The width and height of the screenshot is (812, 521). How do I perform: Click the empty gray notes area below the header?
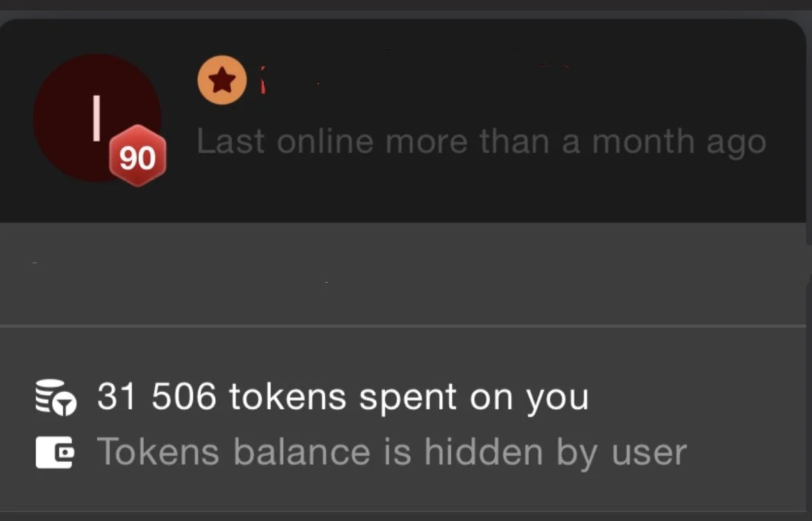(x=403, y=274)
